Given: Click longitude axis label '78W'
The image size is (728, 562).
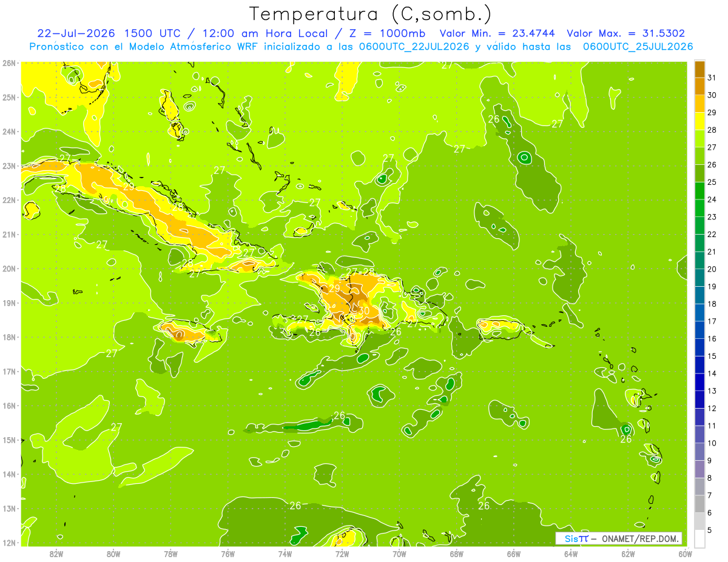Looking at the screenshot, I should [x=170, y=554].
